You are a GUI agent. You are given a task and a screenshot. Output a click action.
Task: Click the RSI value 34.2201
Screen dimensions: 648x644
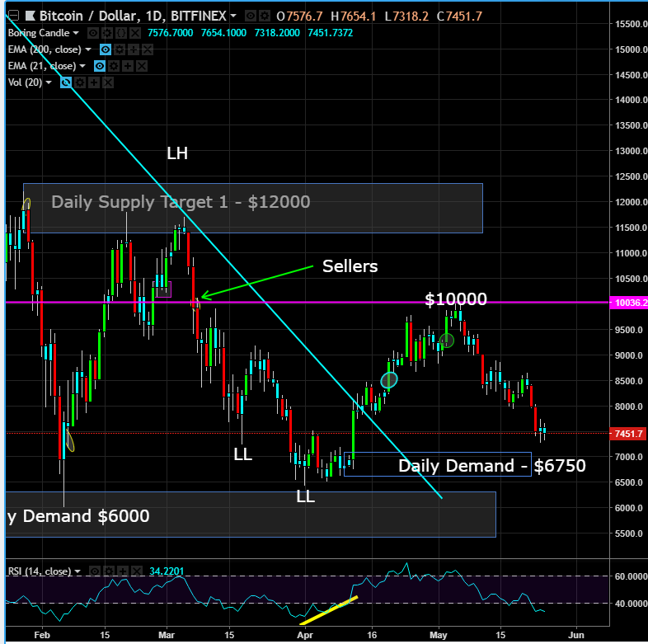click(x=167, y=571)
